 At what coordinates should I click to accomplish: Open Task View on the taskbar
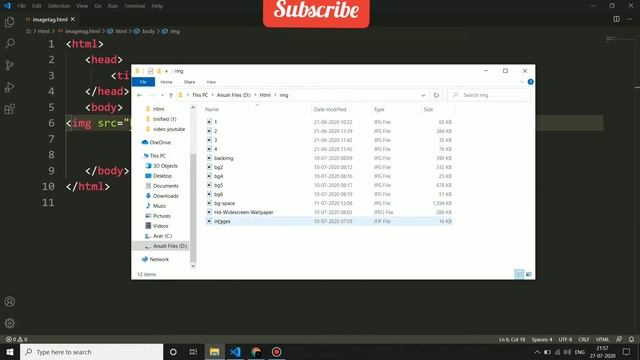tap(193, 352)
